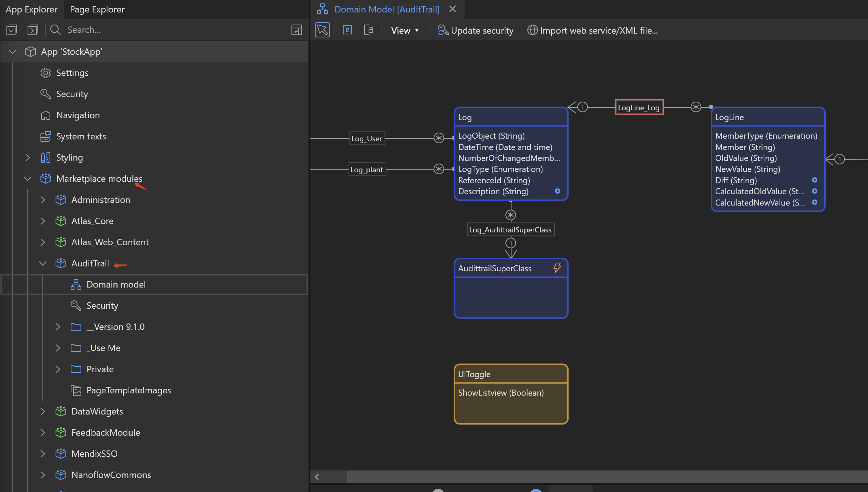Screen dimensions: 868x492
Task: Click the StockApp cube icon
Action: 30,52
